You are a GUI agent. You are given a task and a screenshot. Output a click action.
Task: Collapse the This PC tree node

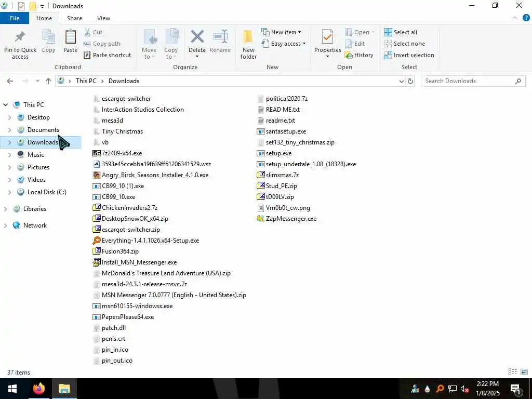(5, 105)
